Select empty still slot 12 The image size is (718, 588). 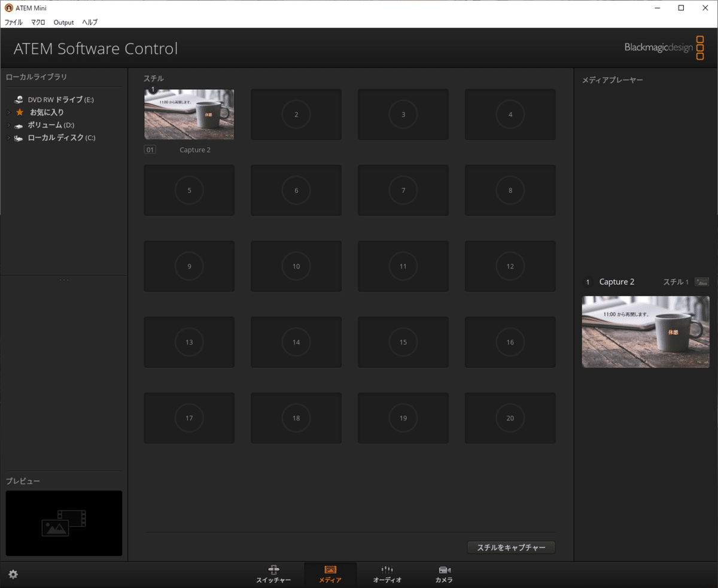coord(510,266)
